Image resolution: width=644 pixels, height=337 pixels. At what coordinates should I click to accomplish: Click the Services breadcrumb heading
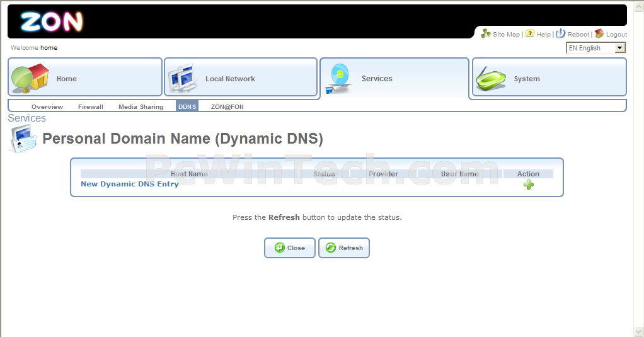pos(26,118)
